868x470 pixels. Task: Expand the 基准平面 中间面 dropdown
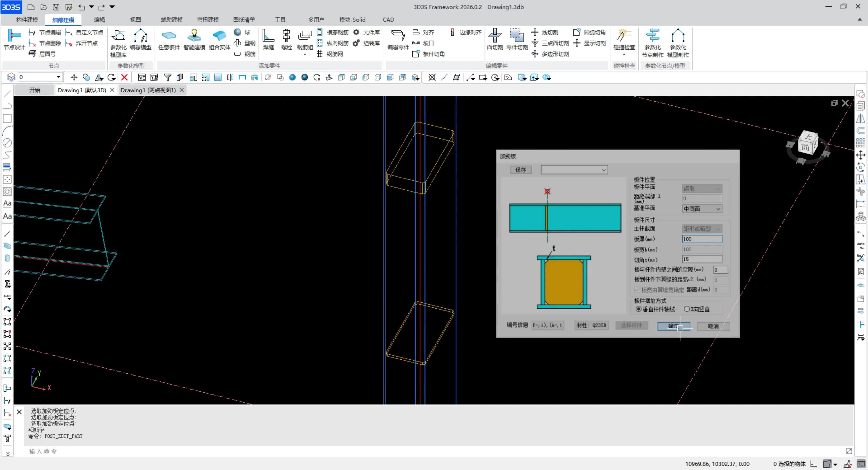(x=718, y=209)
